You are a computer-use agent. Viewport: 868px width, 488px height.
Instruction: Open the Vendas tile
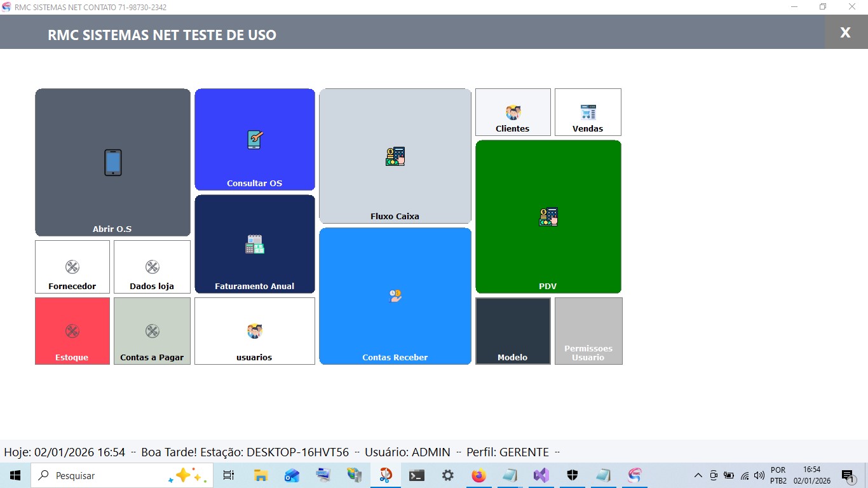(588, 112)
